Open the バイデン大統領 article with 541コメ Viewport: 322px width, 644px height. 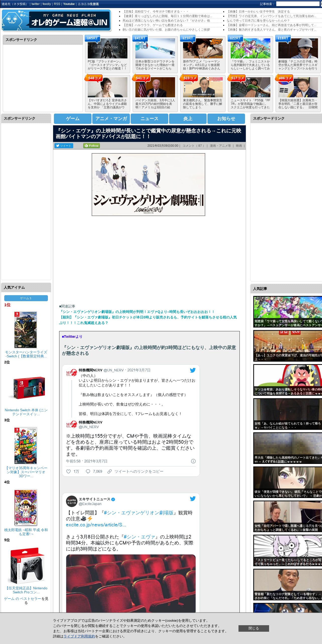click(x=155, y=87)
